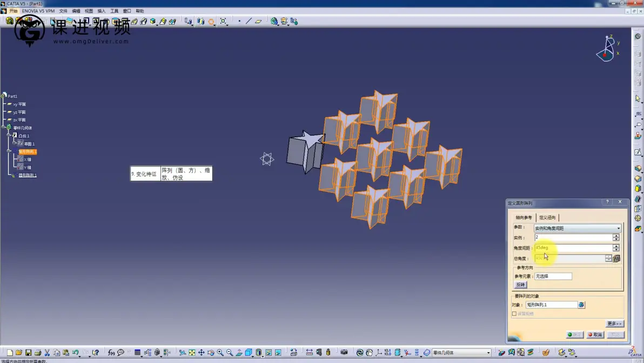This screenshot has height=363, width=644.
Task: Switch to the 定义径向 tab
Action: click(547, 217)
